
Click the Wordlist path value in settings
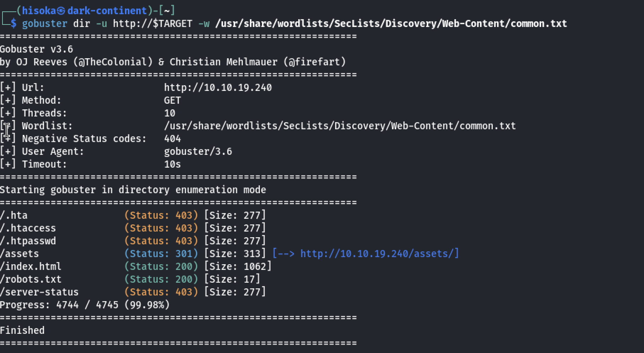click(x=340, y=126)
